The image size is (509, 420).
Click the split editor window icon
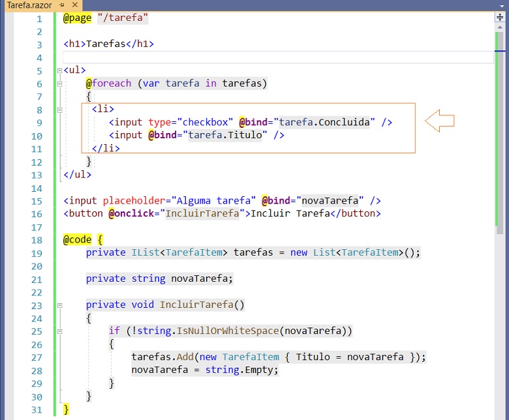(x=500, y=17)
